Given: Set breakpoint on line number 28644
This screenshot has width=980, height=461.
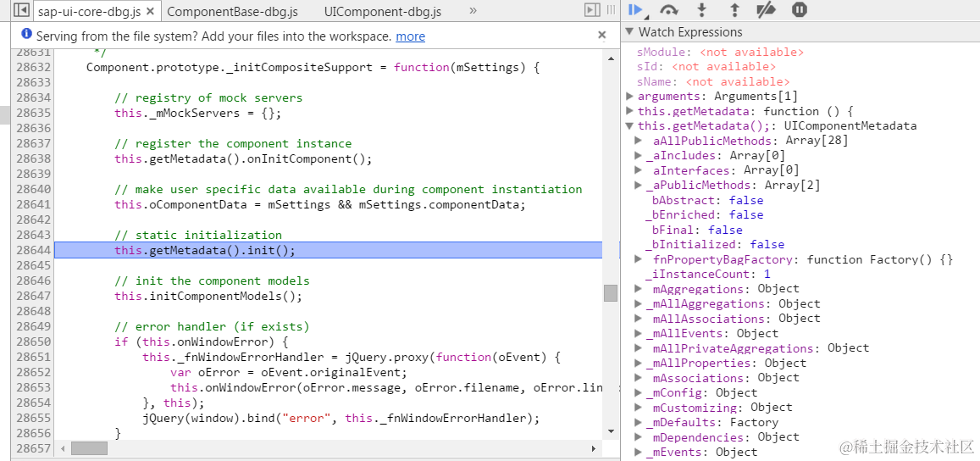Looking at the screenshot, I should click(34, 250).
